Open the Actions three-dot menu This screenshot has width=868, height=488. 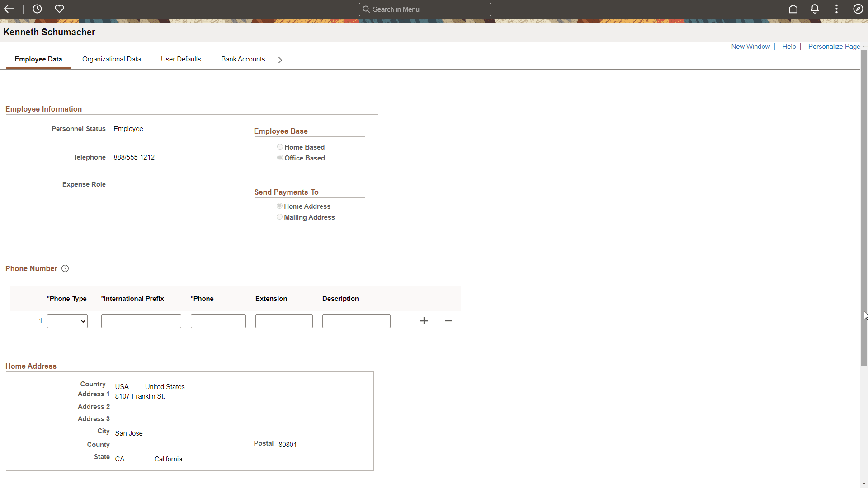[x=836, y=9]
